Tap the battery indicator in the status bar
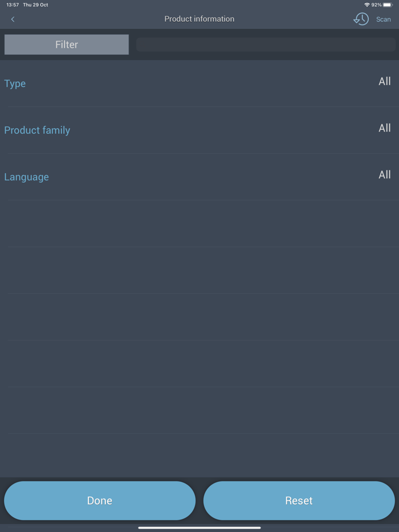Viewport: 399px width, 532px height. 389,5
